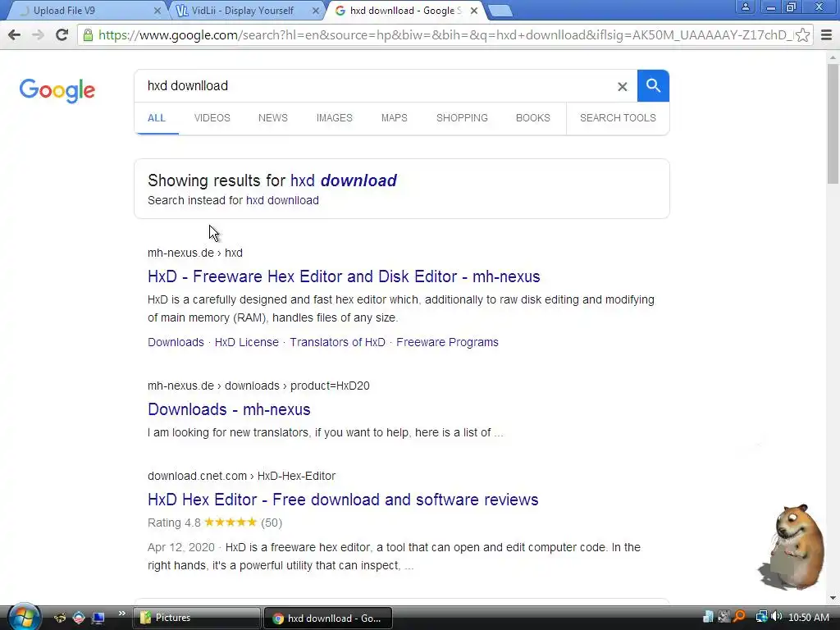Open 'HxD Hex Editor - Free download' CNET result
This screenshot has height=630, width=840.
pyautogui.click(x=343, y=500)
